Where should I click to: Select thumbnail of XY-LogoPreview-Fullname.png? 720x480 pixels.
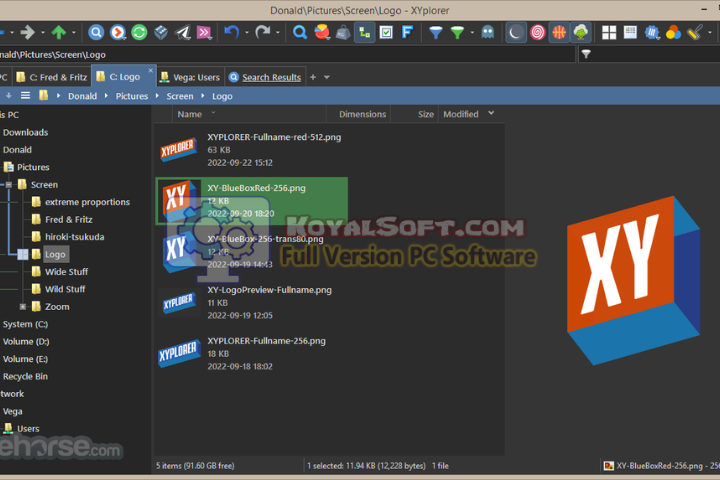179,303
